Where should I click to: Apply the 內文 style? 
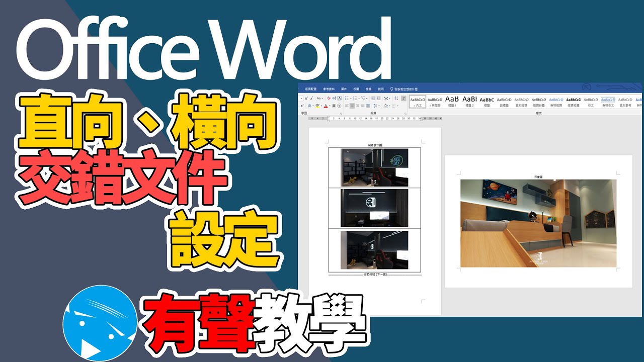pos(418,102)
